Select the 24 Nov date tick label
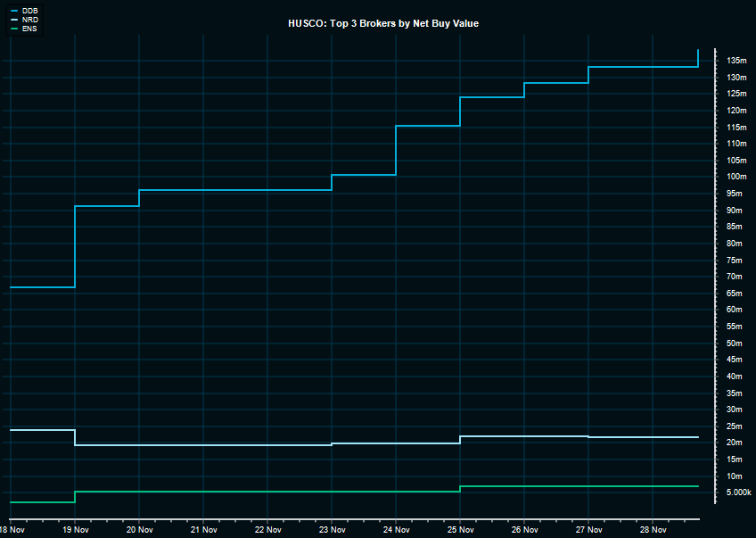Viewport: 756px width, 538px height. click(396, 530)
